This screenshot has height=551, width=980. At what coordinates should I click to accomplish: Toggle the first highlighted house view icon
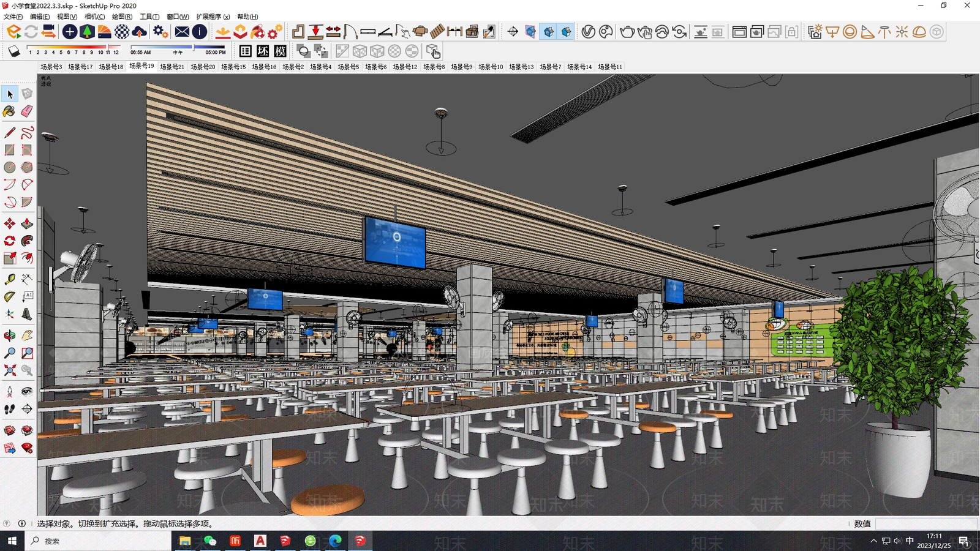(x=548, y=31)
